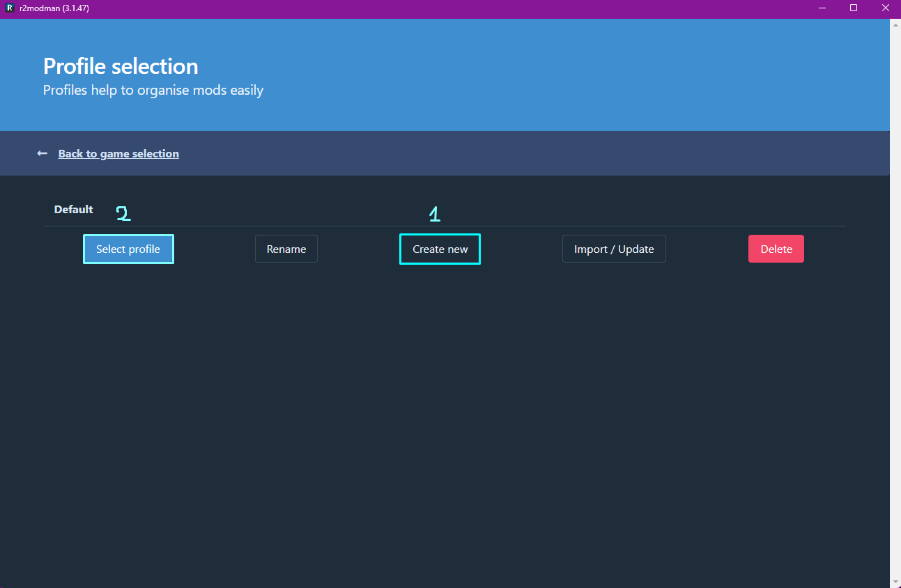The height and width of the screenshot is (588, 901).
Task: Click the Select profile button
Action: pyautogui.click(x=128, y=249)
